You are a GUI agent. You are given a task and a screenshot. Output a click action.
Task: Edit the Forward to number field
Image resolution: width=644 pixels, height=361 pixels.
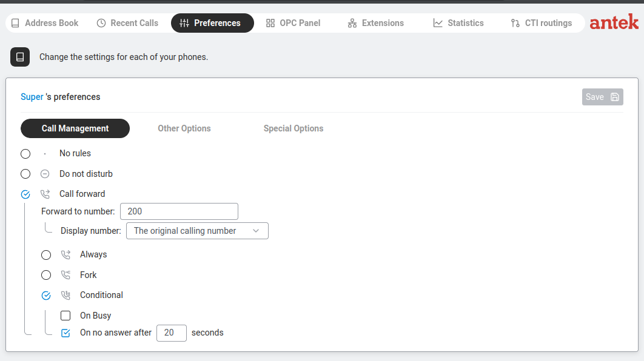tap(179, 211)
